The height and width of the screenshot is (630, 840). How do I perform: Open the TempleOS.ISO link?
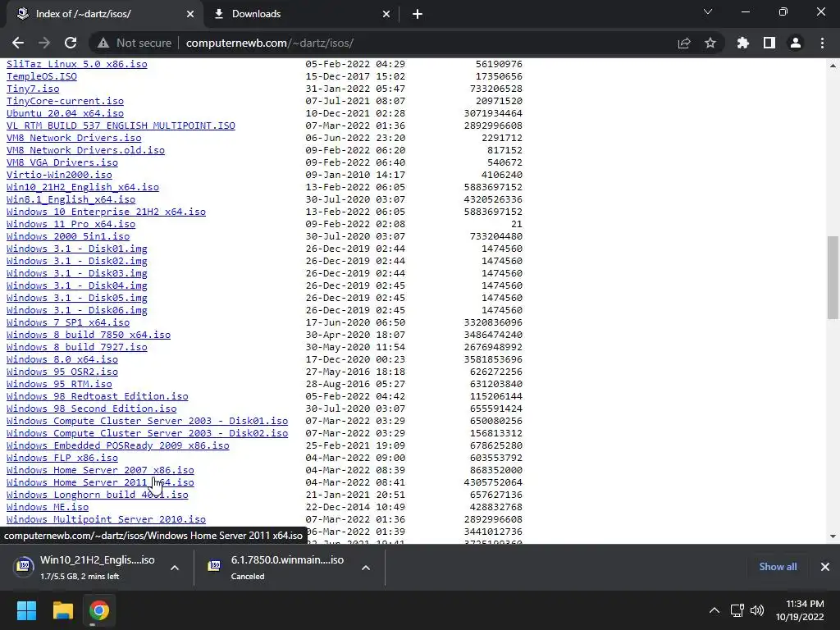[42, 76]
